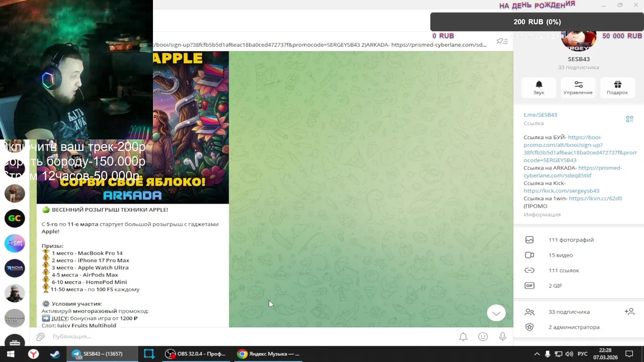Open the QR code icon next to t.me/SESB43
This screenshot has width=644, height=362.
click(x=629, y=119)
